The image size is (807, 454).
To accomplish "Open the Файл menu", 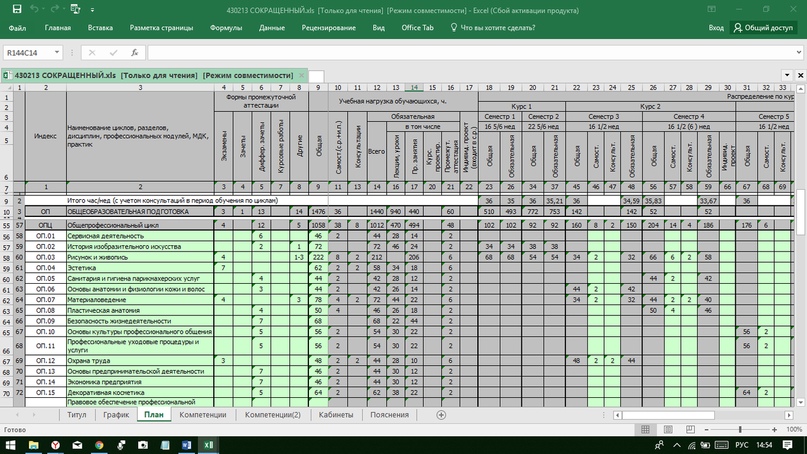I will click(x=17, y=28).
